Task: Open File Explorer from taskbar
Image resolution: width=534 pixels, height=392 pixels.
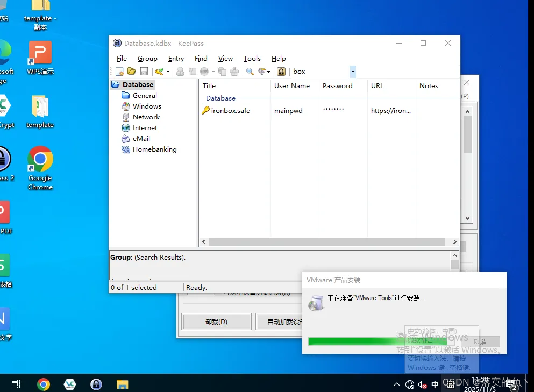Action: pyautogui.click(x=122, y=384)
